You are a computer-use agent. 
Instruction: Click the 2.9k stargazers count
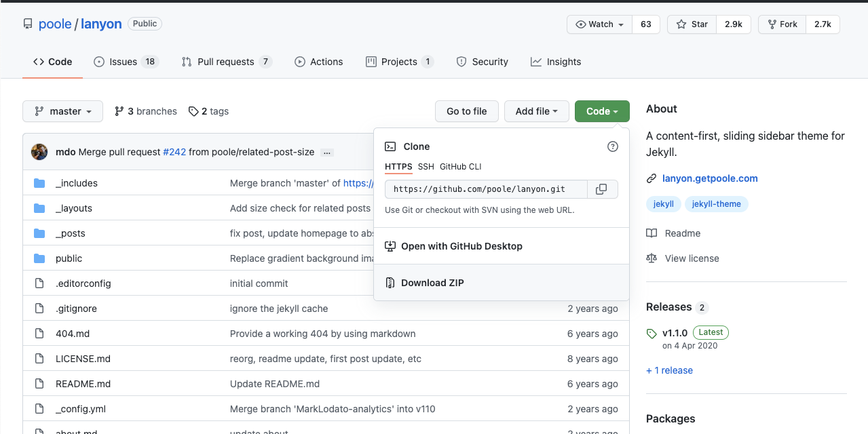pos(734,24)
